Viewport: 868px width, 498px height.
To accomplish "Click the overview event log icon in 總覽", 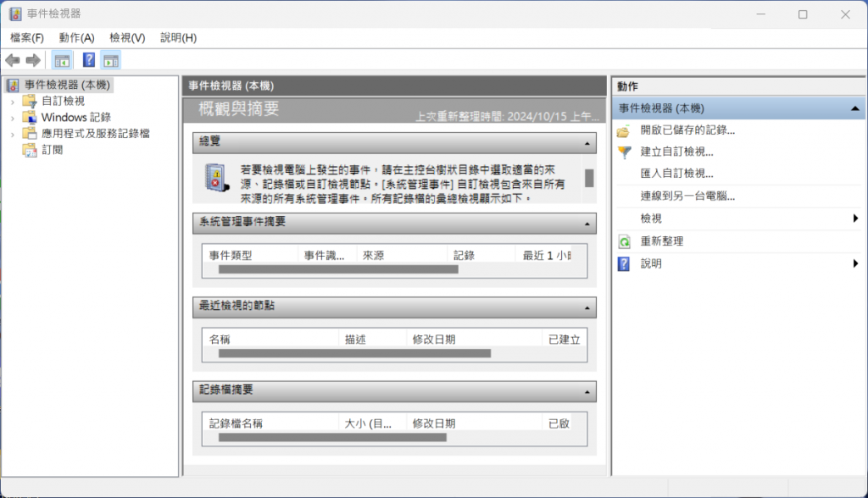I will [x=216, y=178].
